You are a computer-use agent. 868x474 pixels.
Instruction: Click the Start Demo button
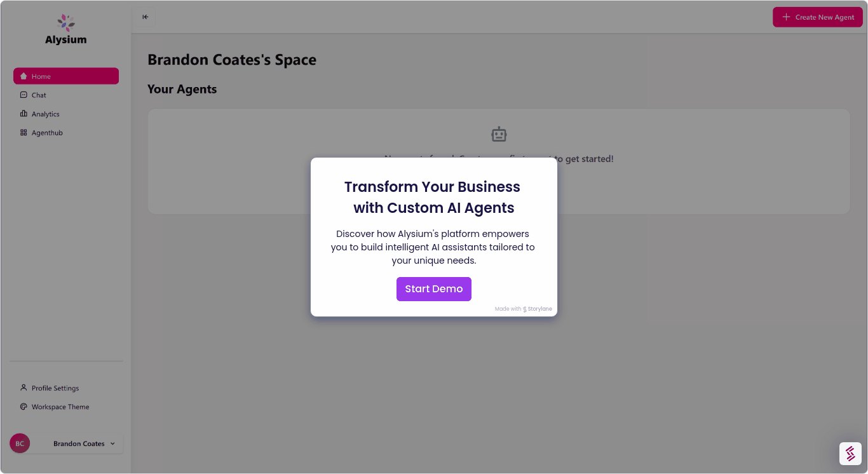click(434, 289)
